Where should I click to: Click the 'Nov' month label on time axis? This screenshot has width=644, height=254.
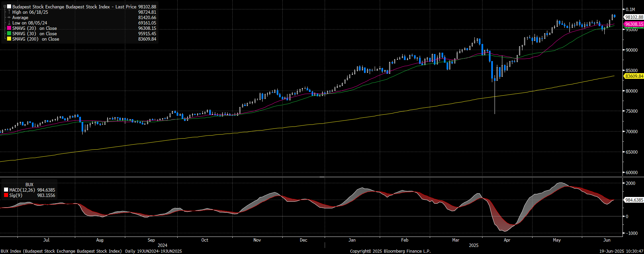click(257, 240)
